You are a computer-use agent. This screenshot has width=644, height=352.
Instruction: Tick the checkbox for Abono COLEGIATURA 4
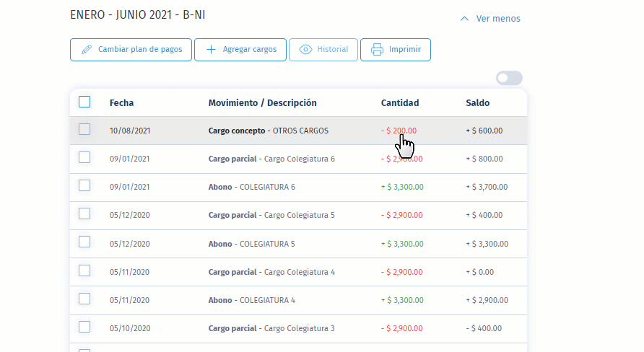tap(84, 299)
